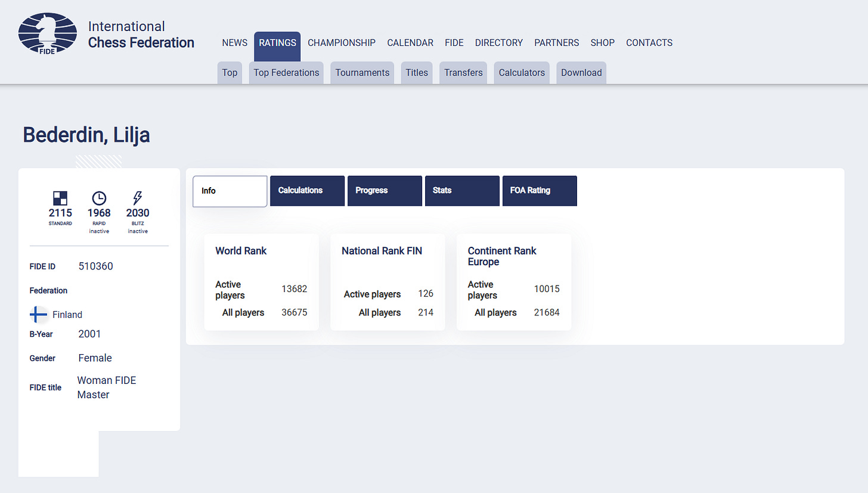Open the Transfers submenu tab
868x493 pixels.
pyautogui.click(x=463, y=73)
